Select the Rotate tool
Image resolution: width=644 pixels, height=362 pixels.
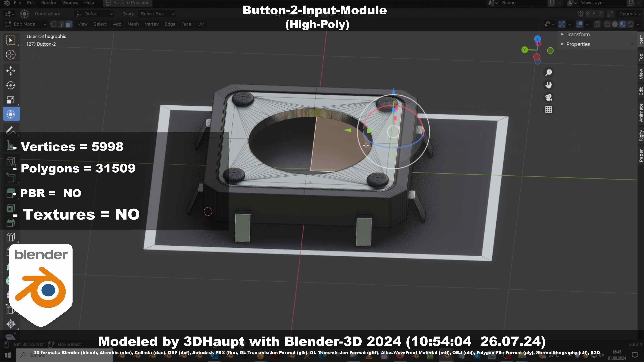[x=11, y=85]
